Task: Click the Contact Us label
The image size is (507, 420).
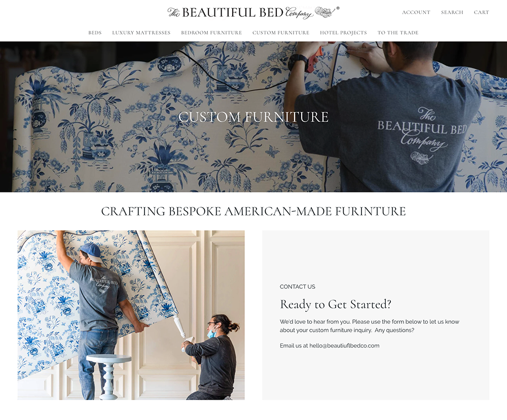Action: pos(297,287)
